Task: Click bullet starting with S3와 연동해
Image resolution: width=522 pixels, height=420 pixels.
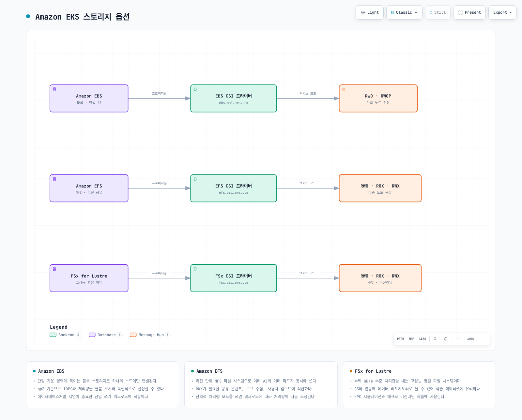Action: (x=417, y=389)
